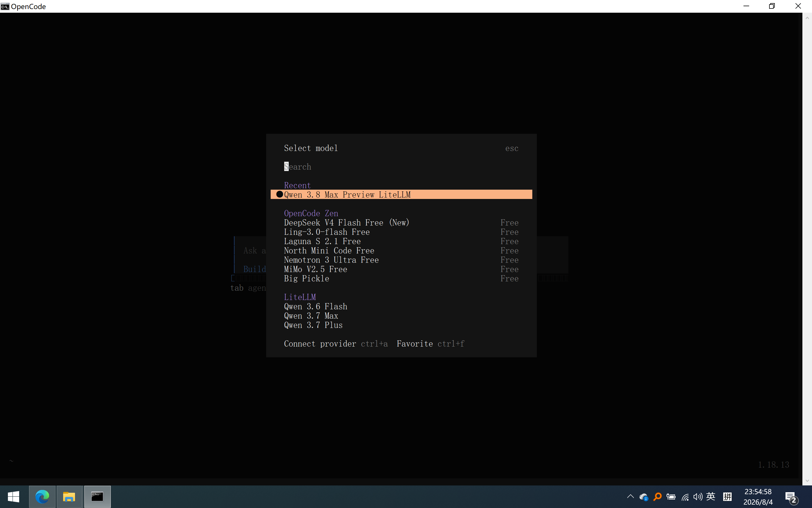Click the cloud sync tray icon
Viewport: 812px width, 508px height.
tap(644, 497)
